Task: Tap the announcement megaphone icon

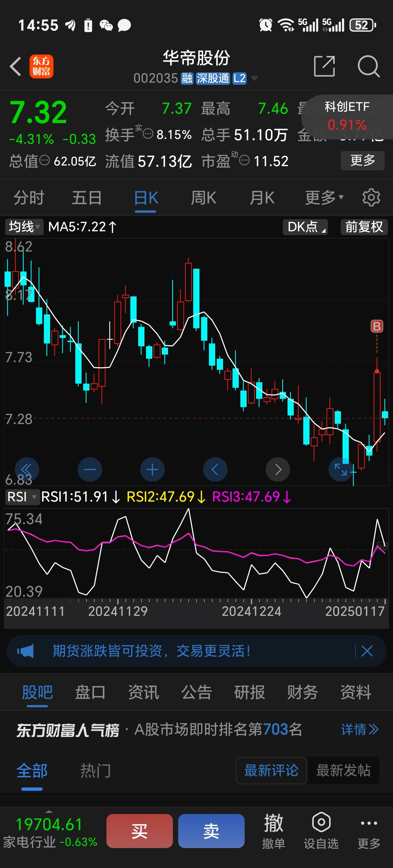Action: pos(26,651)
